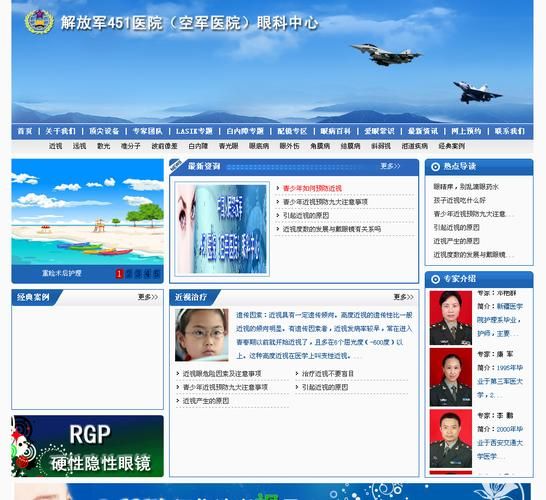Image resolution: width=546 pixels, height=500 pixels.
Task: Click the NEWS ribbon icon beside 最新资讯
Action: [x=176, y=165]
